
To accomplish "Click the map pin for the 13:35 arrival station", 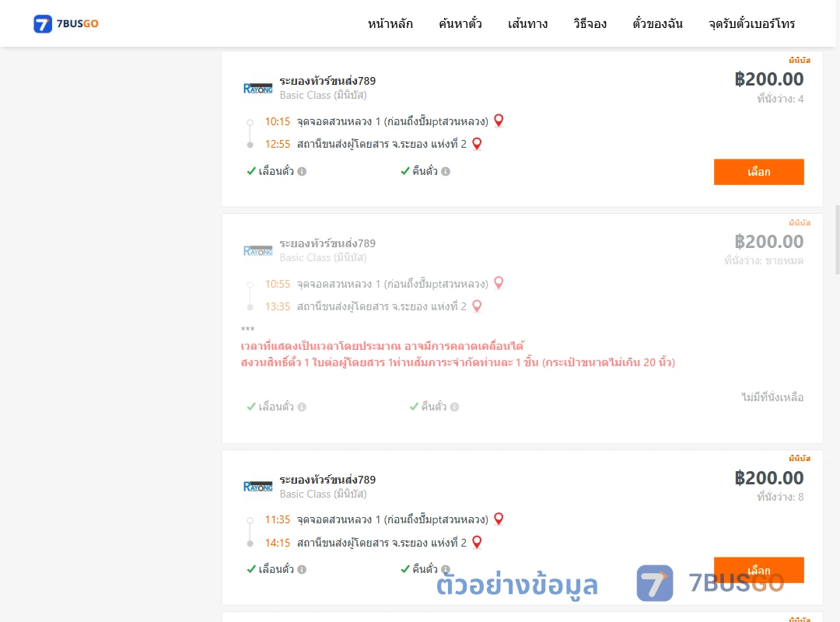I will tap(477, 306).
